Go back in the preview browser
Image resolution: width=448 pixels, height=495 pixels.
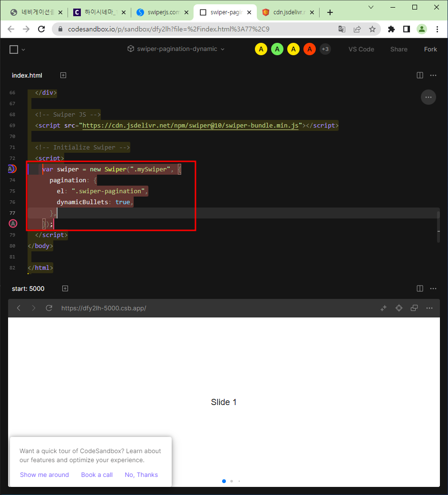point(19,308)
